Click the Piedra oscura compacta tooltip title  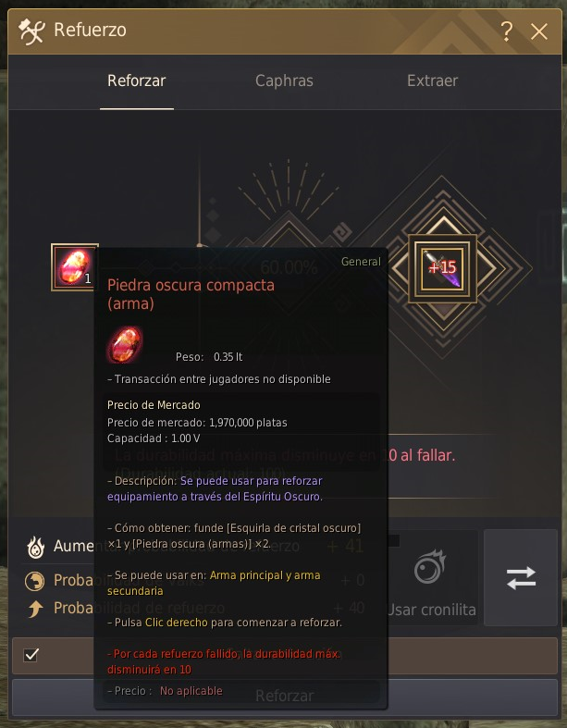[191, 294]
